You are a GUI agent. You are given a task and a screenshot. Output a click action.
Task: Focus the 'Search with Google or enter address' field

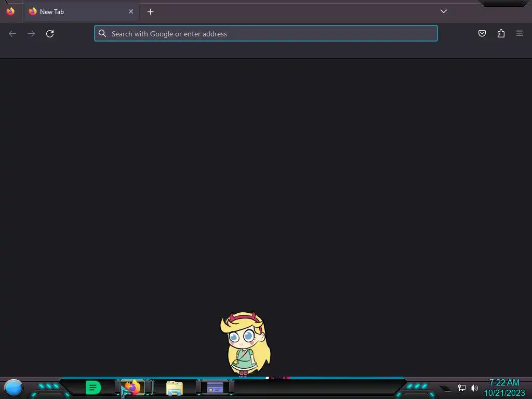point(266,34)
